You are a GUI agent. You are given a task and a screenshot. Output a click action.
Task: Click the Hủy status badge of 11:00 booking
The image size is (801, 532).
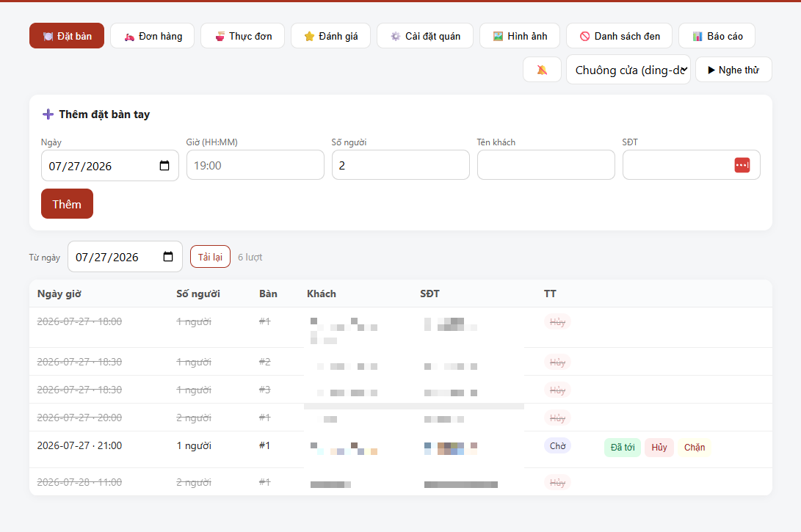click(557, 483)
